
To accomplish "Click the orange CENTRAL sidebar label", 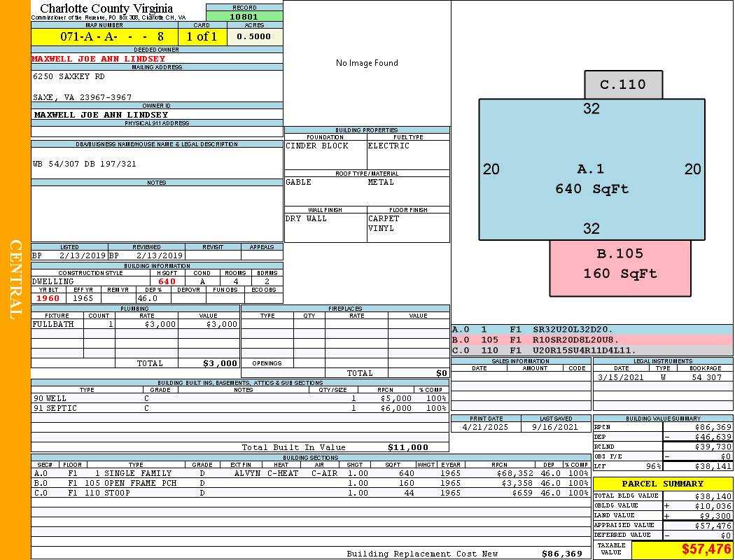I will [x=15, y=280].
